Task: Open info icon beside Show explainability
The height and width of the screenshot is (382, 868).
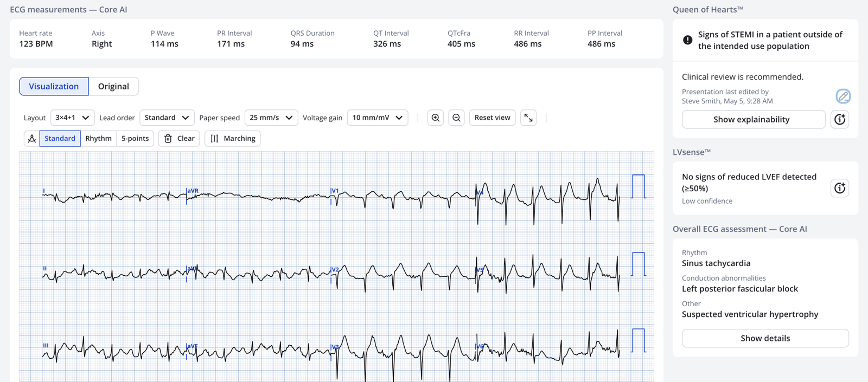Action: pos(840,119)
